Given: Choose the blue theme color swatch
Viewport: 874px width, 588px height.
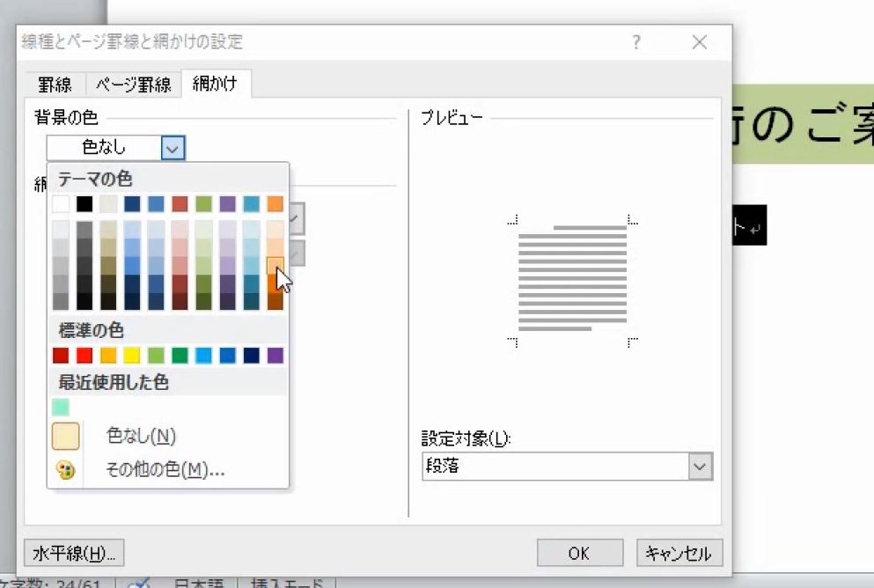Looking at the screenshot, I should (156, 204).
